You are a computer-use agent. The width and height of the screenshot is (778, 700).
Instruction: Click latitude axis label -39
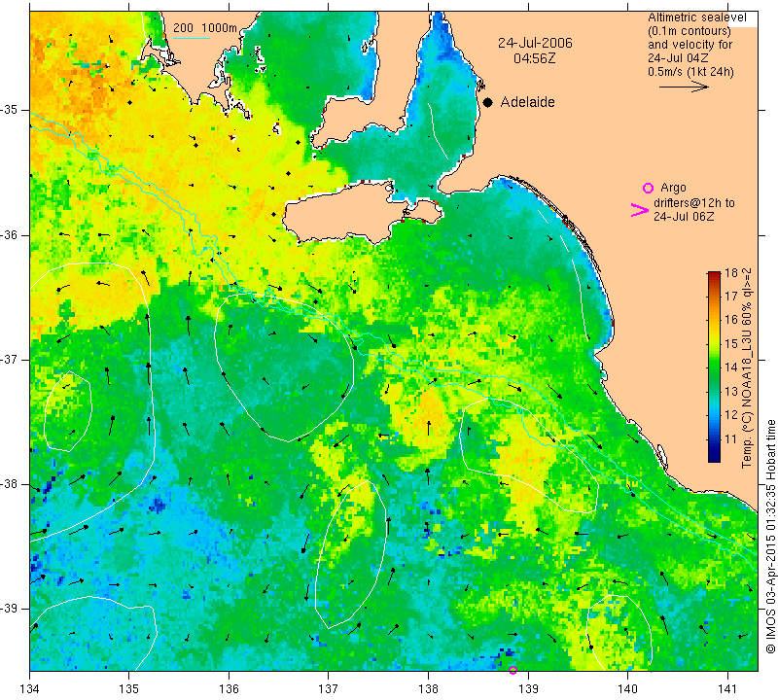(x=9, y=609)
